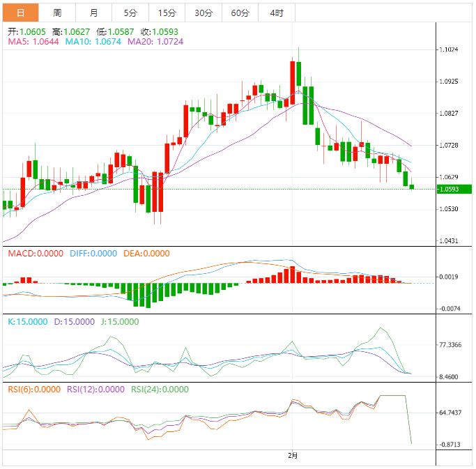Click the MACD indicator value label
Image resolution: width=476 pixels, height=469 pixels.
36,254
